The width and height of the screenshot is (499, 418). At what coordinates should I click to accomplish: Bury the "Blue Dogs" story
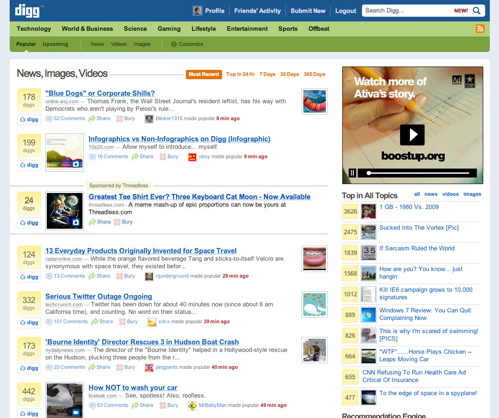125,118
